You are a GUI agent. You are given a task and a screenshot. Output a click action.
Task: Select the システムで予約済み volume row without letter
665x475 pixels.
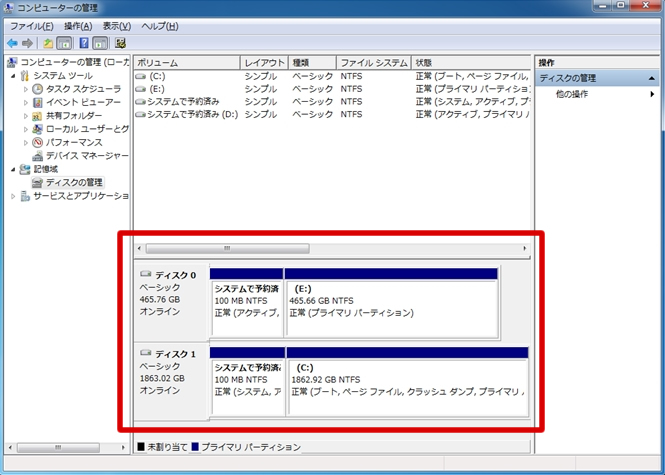click(332, 102)
